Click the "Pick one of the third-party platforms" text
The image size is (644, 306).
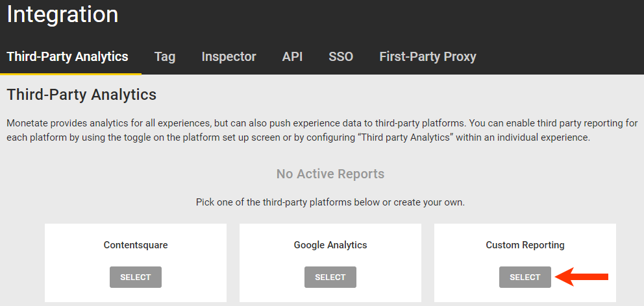pyautogui.click(x=330, y=202)
